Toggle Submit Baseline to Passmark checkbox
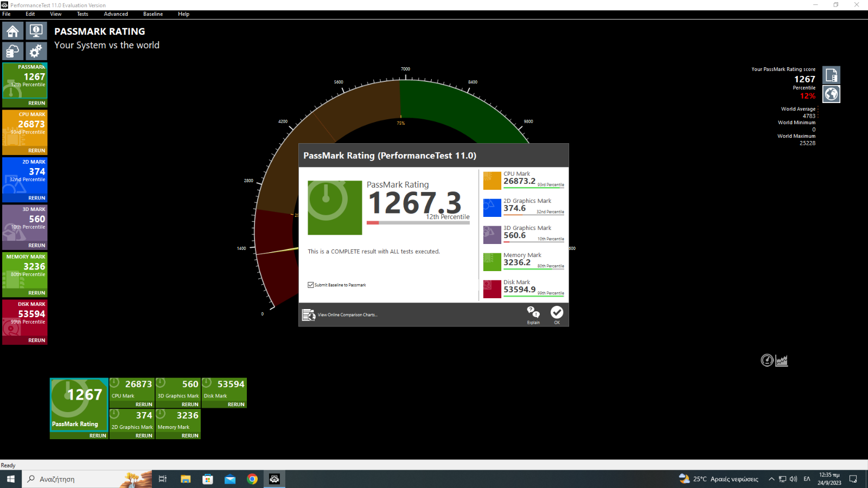868x488 pixels. 311,285
